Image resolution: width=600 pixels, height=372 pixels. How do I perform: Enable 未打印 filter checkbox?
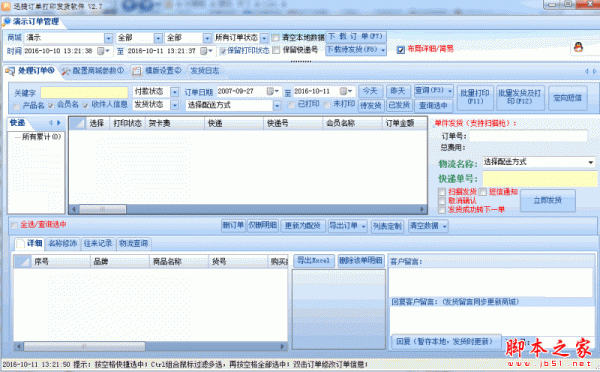(x=327, y=105)
